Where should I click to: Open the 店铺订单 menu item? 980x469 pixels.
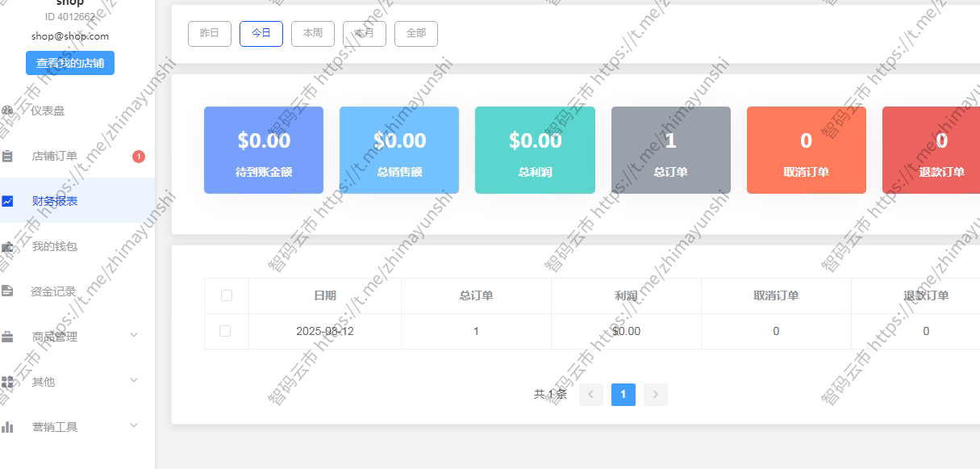[77, 156]
